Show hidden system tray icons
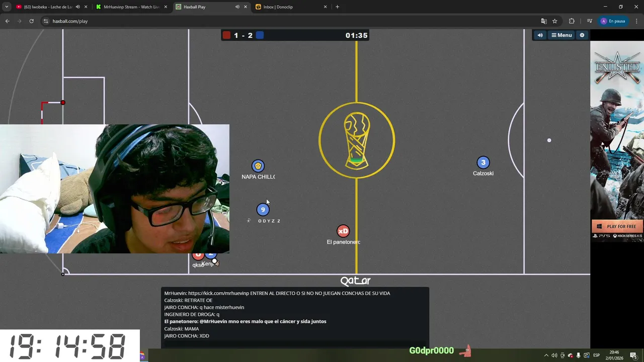This screenshot has height=362, width=644. (546, 355)
